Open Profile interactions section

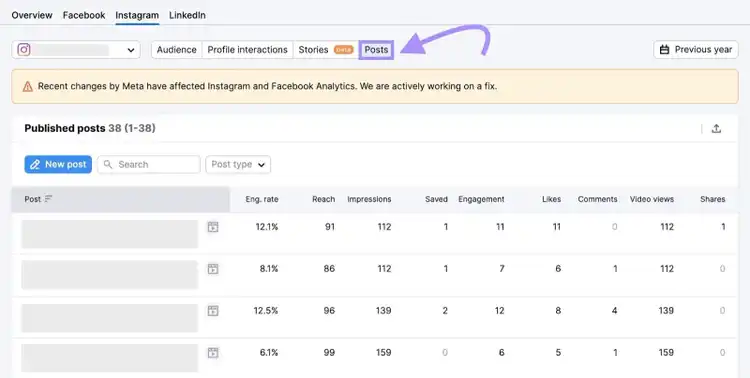[247, 50]
